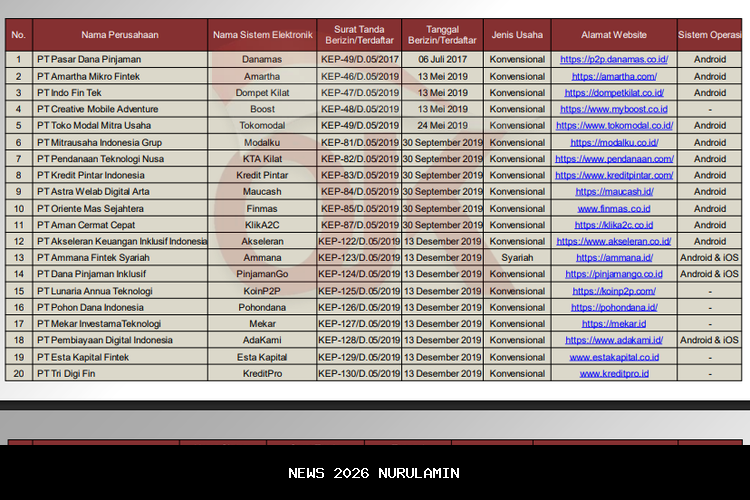
Task: Click the Nama Perusahaan column header
Action: pyautogui.click(x=121, y=34)
